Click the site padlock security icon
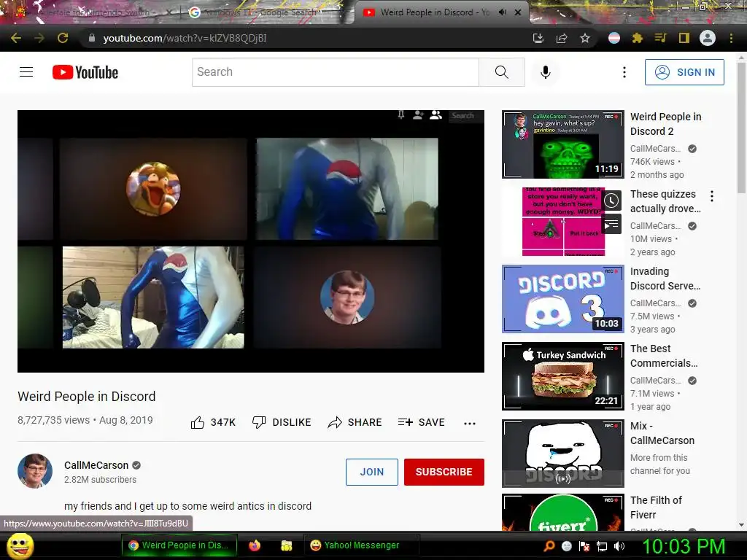 [x=92, y=38]
